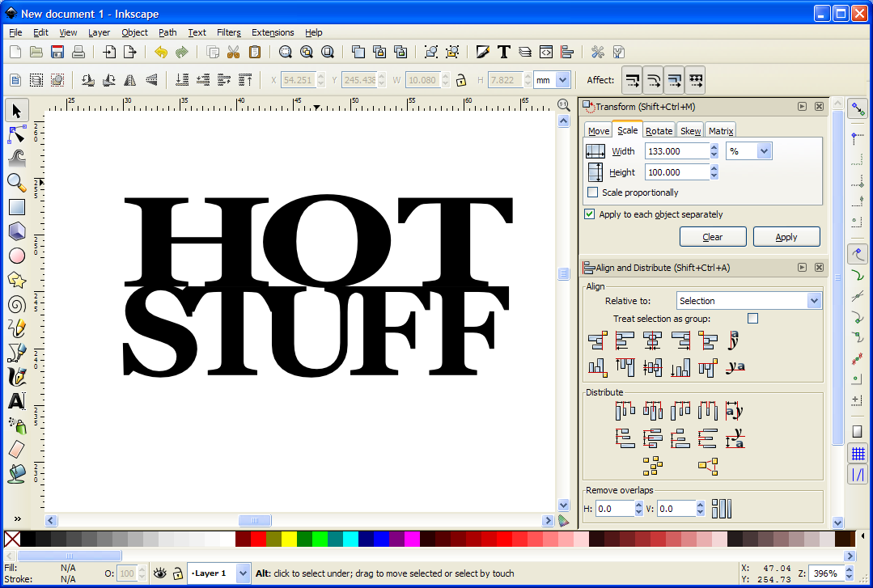This screenshot has height=588, width=873.
Task: Click the Undo arrow icon
Action: click(x=161, y=53)
